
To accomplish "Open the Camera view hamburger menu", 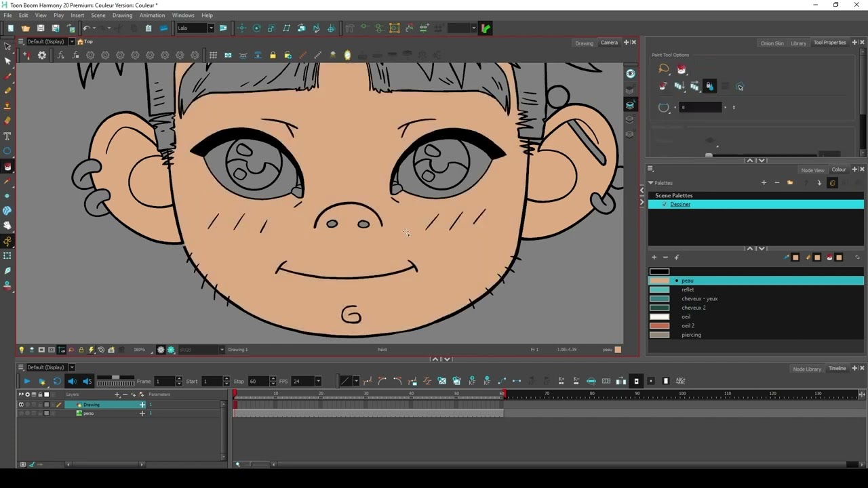I will [x=21, y=42].
